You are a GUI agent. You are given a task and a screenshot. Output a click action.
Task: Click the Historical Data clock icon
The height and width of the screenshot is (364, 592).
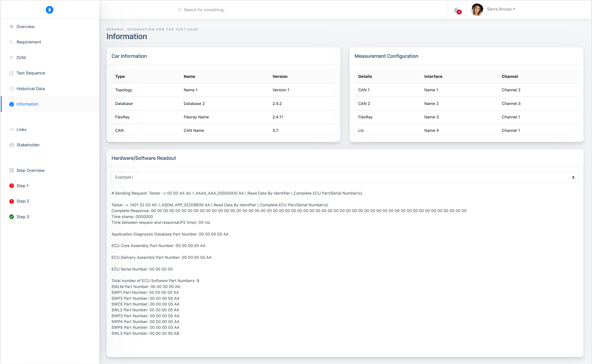pyautogui.click(x=11, y=89)
